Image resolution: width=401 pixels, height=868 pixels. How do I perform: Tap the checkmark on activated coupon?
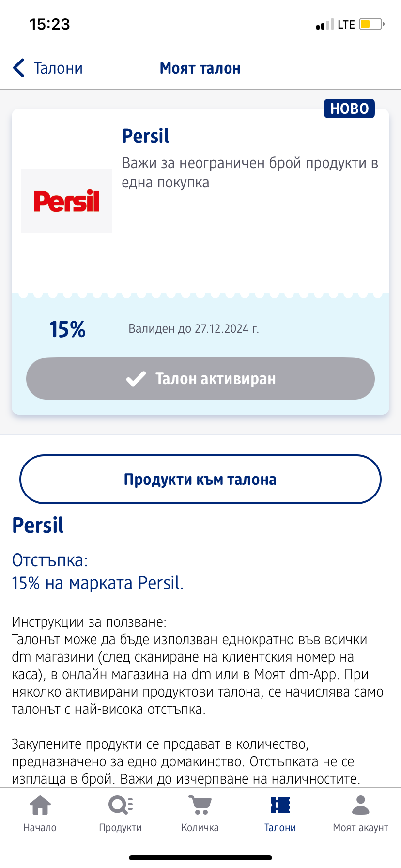point(136,379)
